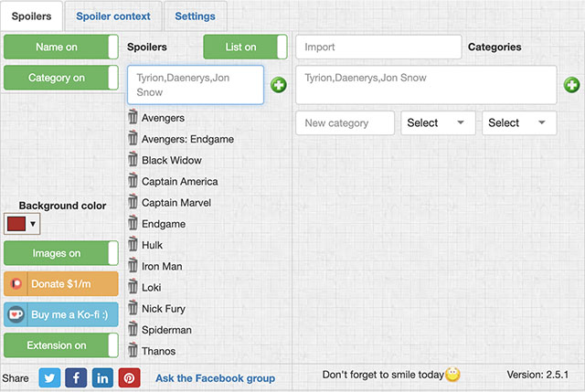Remove Loki with its trash icon
Viewport: 585px width, 392px height.
coord(133,287)
